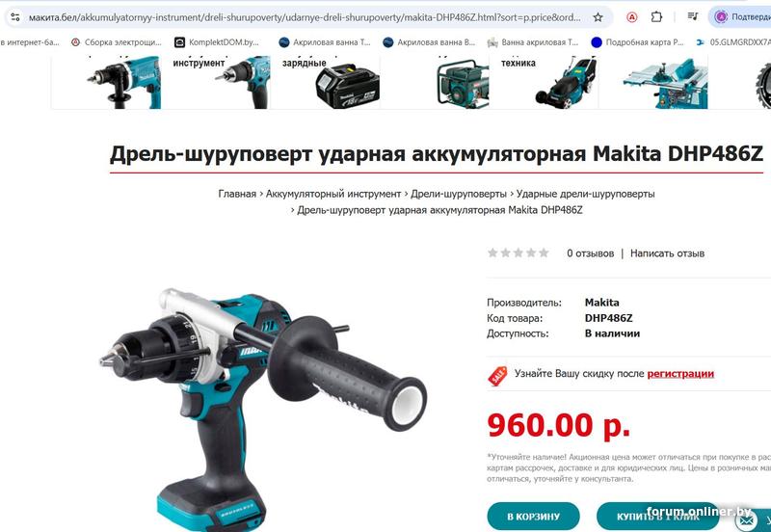The height and width of the screenshot is (532, 771).
Task: Open the red Adblock extension icon
Action: tap(632, 17)
